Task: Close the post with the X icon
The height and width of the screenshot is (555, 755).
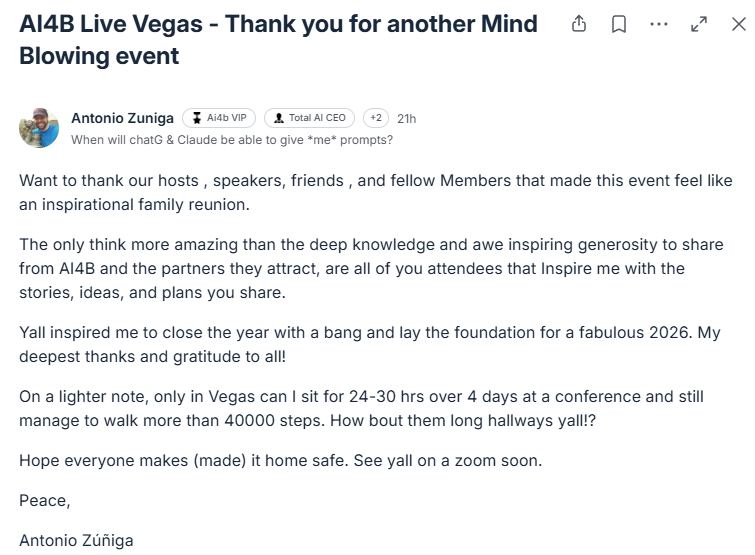Action: [x=738, y=25]
